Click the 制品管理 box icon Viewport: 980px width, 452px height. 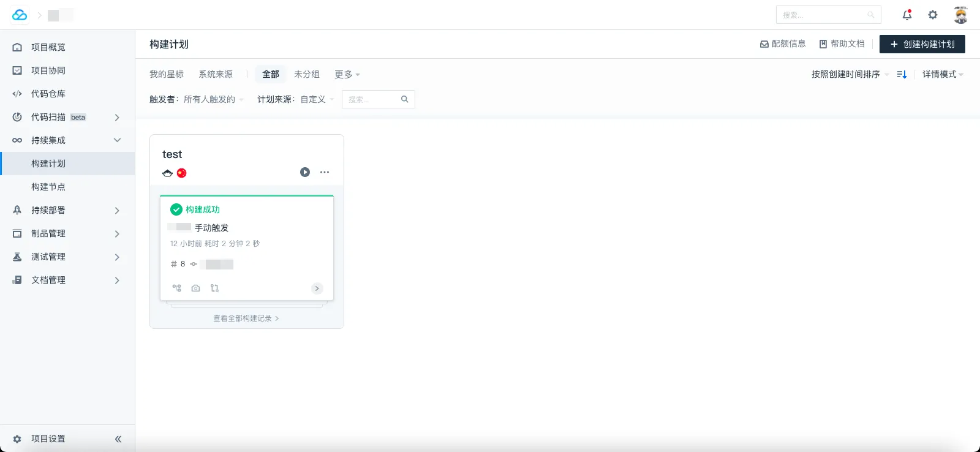click(17, 233)
